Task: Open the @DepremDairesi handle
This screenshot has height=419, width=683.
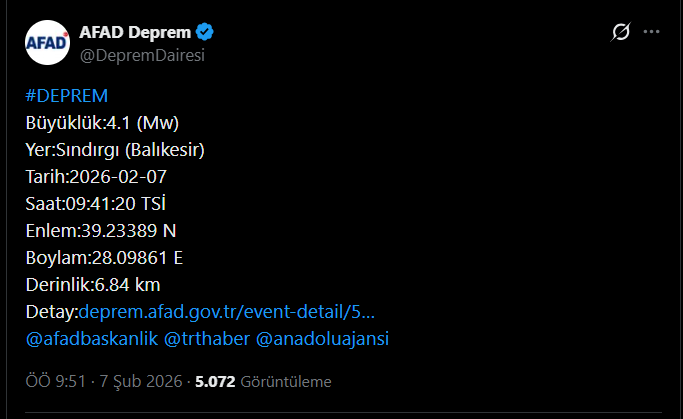Action: [x=141, y=55]
